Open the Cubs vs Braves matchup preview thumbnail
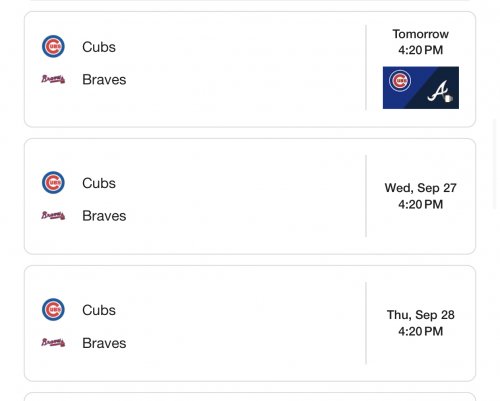Screen dimensions: 500x401 click(421, 88)
